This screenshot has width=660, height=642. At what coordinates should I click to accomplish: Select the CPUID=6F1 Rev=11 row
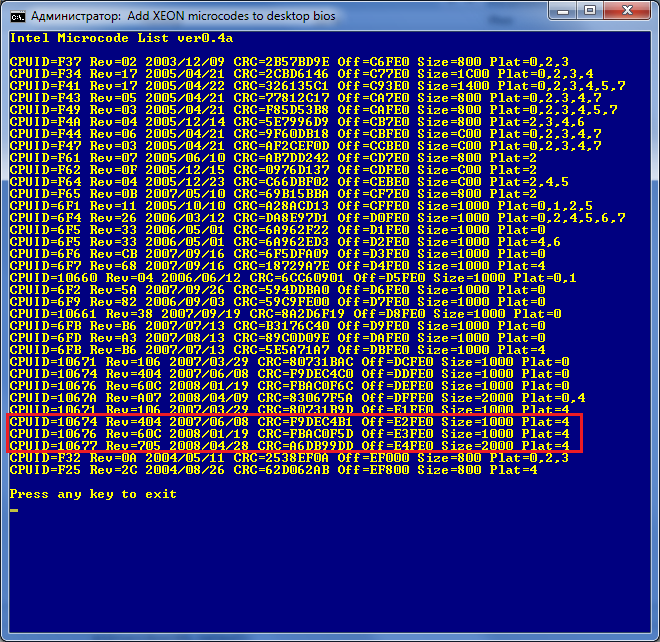tap(301, 206)
